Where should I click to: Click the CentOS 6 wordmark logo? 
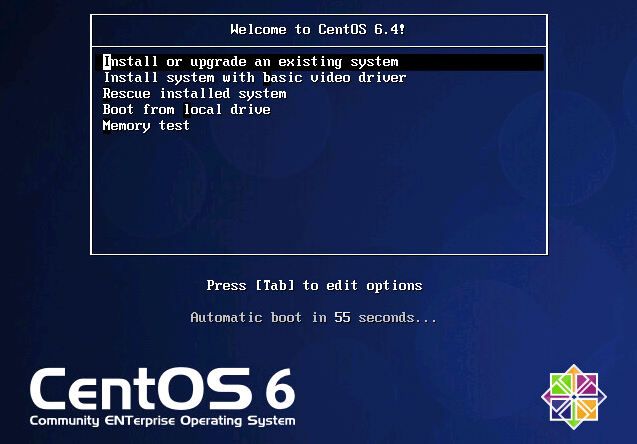162,389
